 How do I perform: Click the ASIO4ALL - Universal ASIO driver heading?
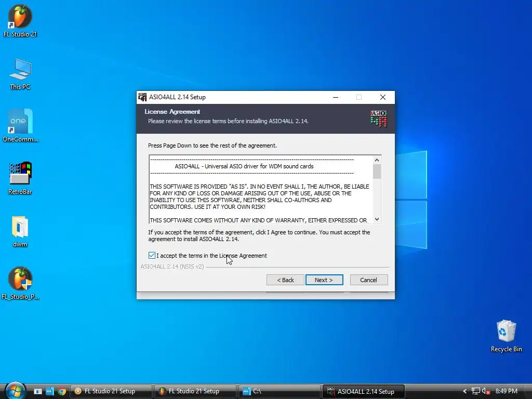coord(244,166)
